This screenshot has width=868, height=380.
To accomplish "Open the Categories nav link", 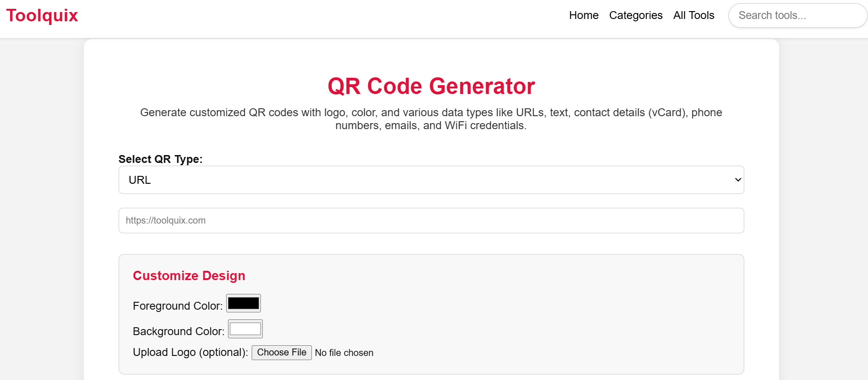I will point(635,15).
